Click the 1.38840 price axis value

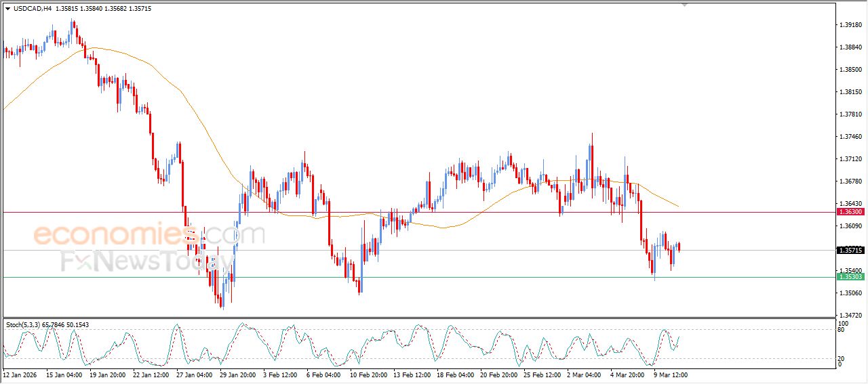(850, 47)
